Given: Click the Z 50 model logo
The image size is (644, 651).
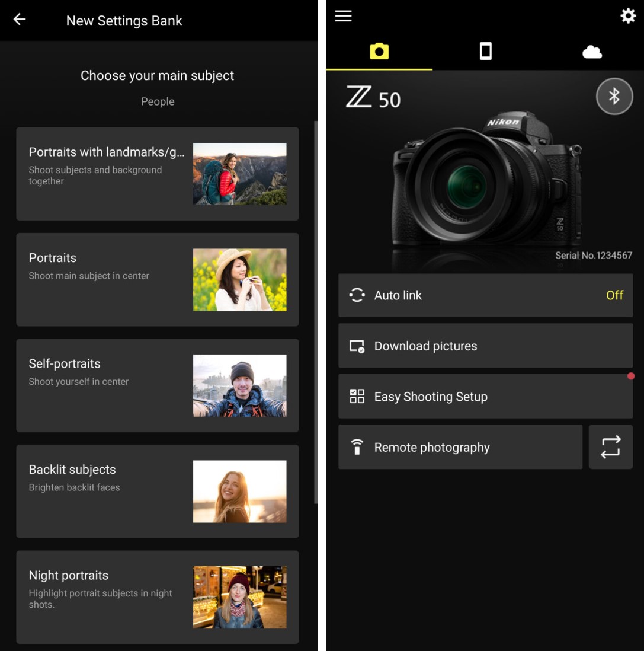Looking at the screenshot, I should pyautogui.click(x=373, y=97).
